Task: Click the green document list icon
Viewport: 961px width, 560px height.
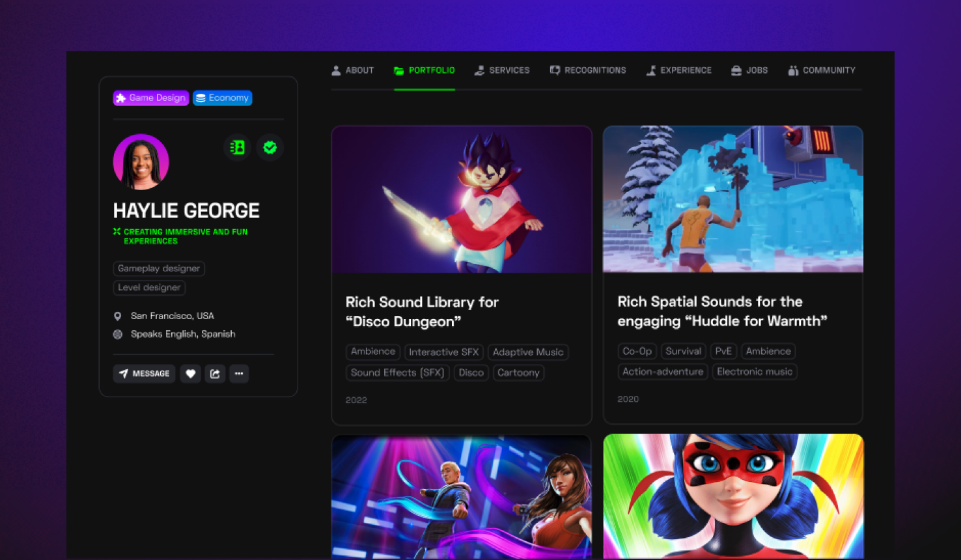Action: (x=238, y=148)
